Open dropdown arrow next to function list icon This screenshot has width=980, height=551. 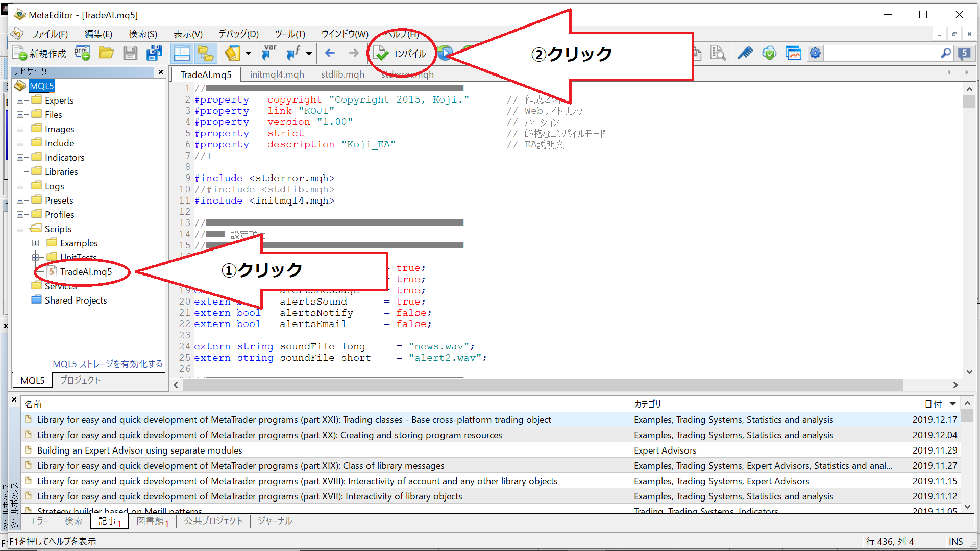click(309, 53)
